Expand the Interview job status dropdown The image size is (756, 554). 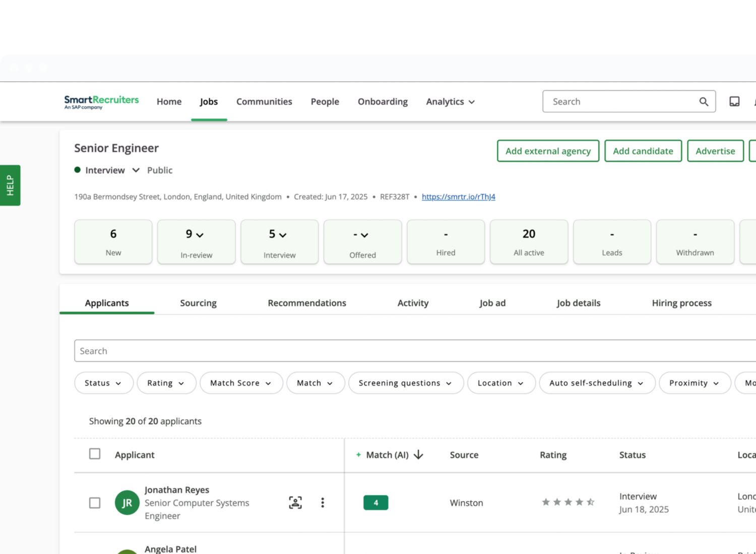click(136, 170)
